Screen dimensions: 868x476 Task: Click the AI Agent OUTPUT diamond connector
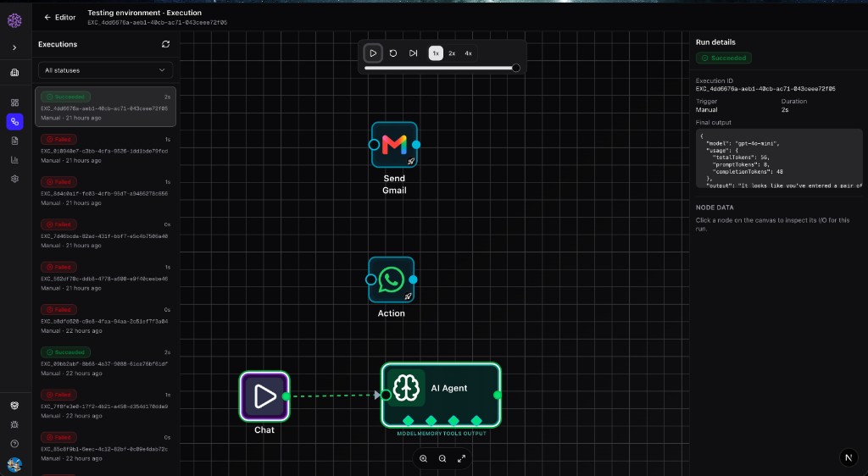coord(476,421)
